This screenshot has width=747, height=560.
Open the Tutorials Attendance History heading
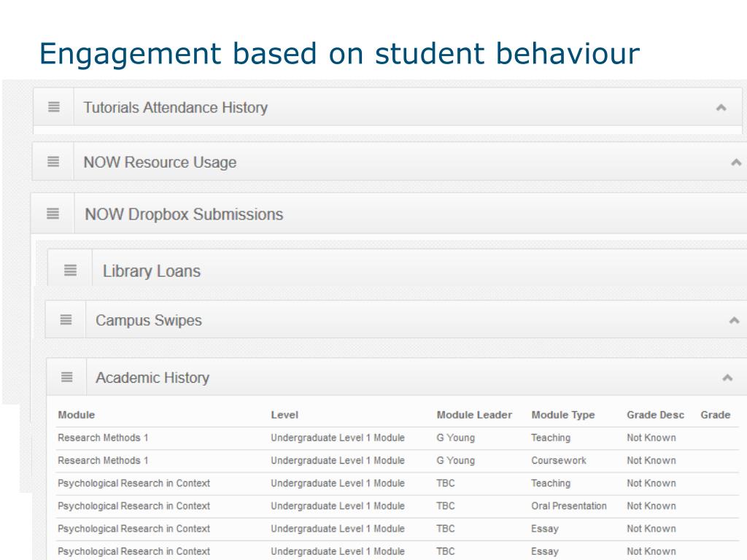[x=175, y=108]
